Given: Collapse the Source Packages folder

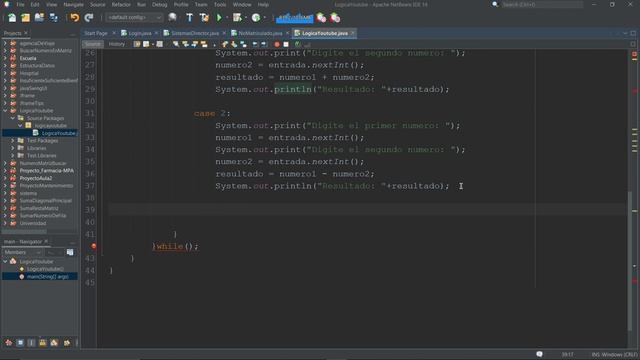Looking at the screenshot, I should click(x=13, y=118).
